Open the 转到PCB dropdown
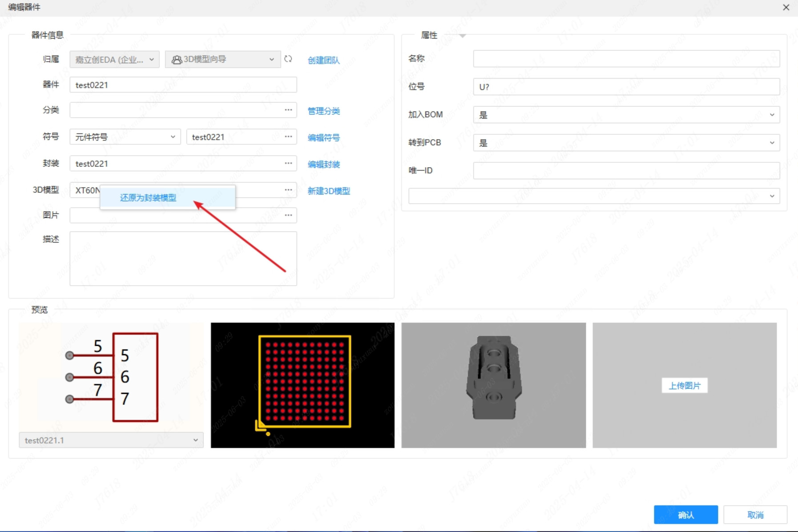The image size is (798, 532). click(x=626, y=143)
